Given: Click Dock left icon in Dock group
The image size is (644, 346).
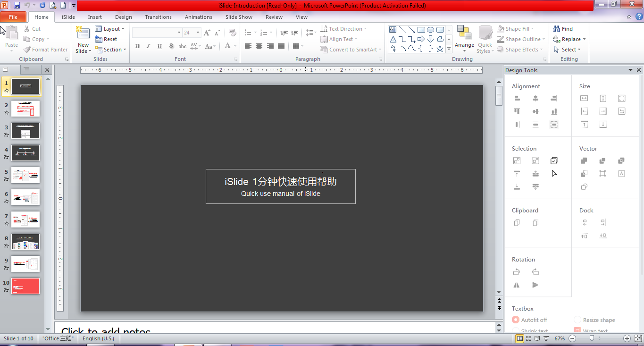Looking at the screenshot, I should click(584, 223).
